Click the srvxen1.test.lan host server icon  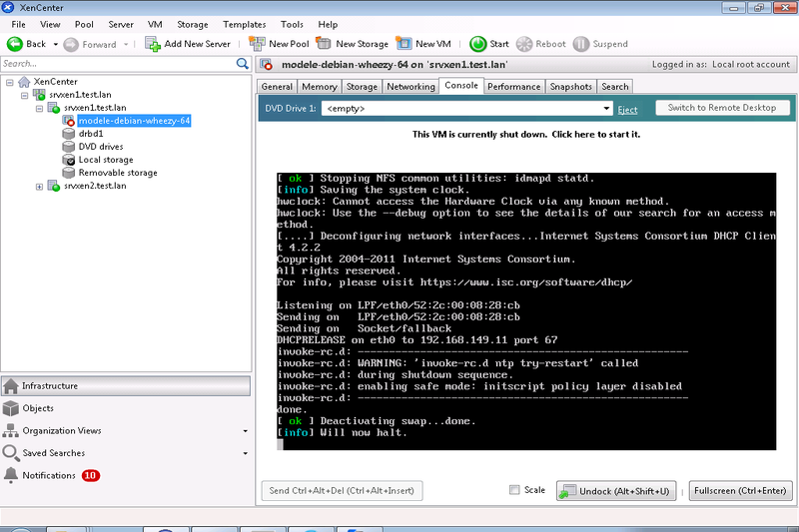[54, 108]
